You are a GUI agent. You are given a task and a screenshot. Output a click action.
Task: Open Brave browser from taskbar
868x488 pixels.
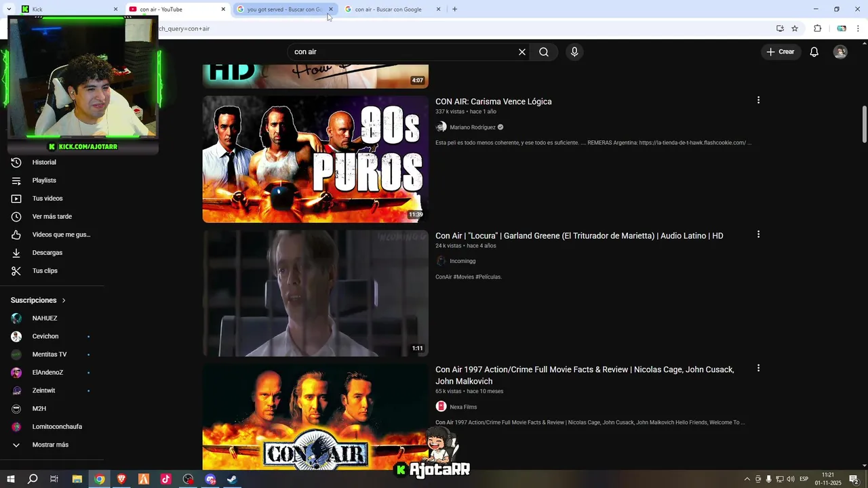click(x=121, y=479)
